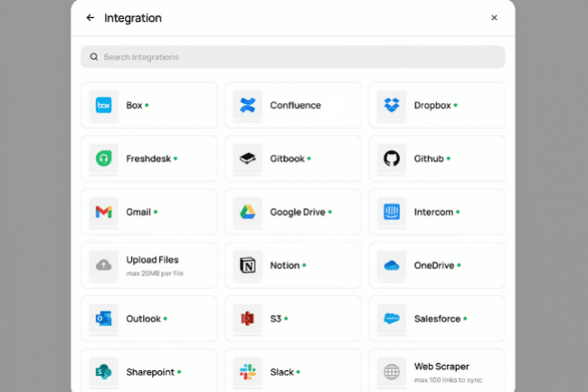Click 'max 20MB per file' note
The width and height of the screenshot is (588, 392).
point(155,273)
